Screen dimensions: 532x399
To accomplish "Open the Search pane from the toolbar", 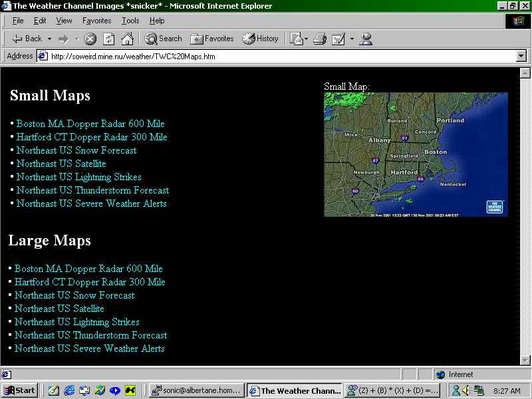I will (164, 39).
